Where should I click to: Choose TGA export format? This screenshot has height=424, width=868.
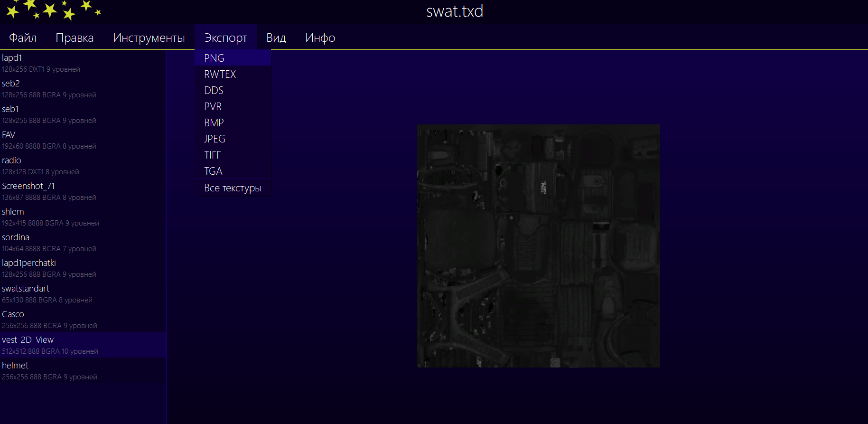(213, 171)
